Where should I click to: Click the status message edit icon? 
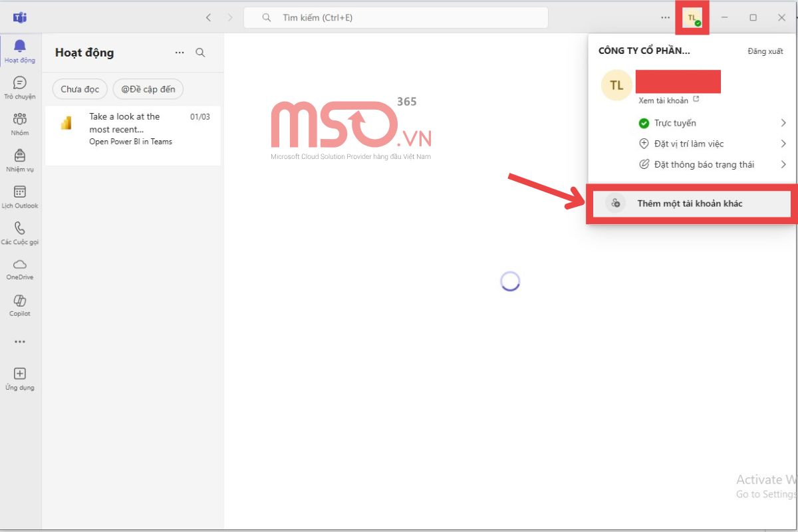[644, 164]
